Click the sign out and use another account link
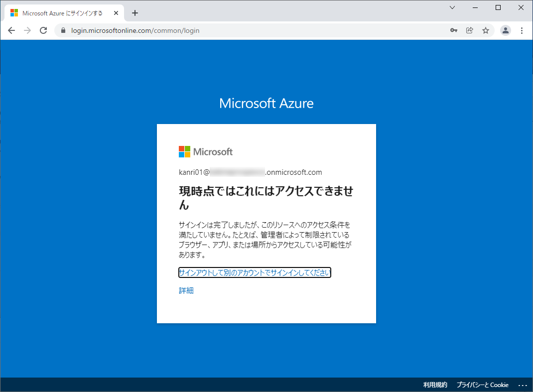Image resolution: width=533 pixels, height=392 pixels. click(255, 272)
